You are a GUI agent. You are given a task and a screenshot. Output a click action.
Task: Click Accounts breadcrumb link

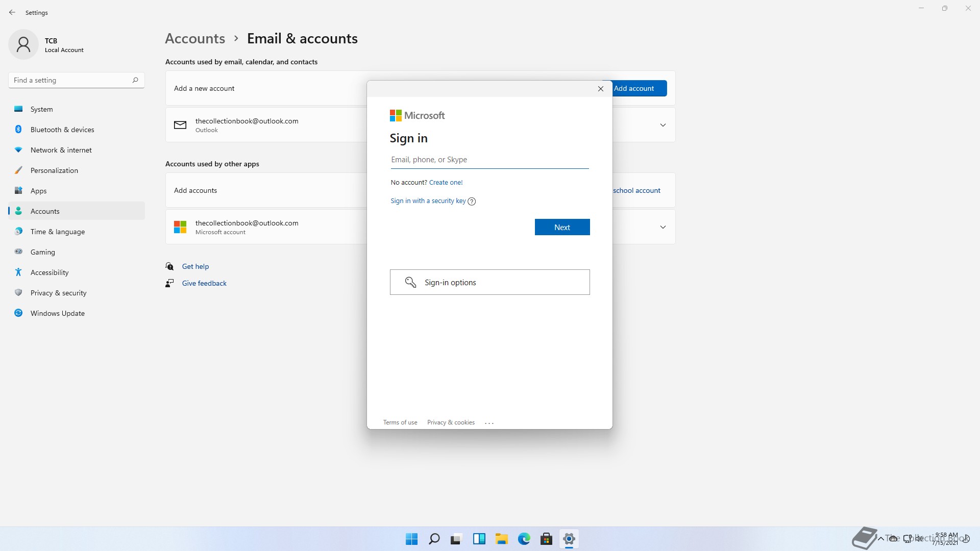[195, 38]
